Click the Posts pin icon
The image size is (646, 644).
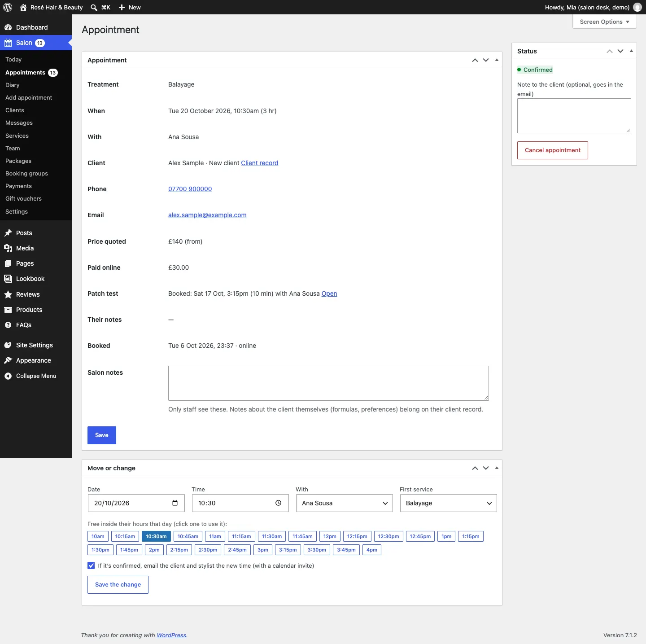coord(8,233)
